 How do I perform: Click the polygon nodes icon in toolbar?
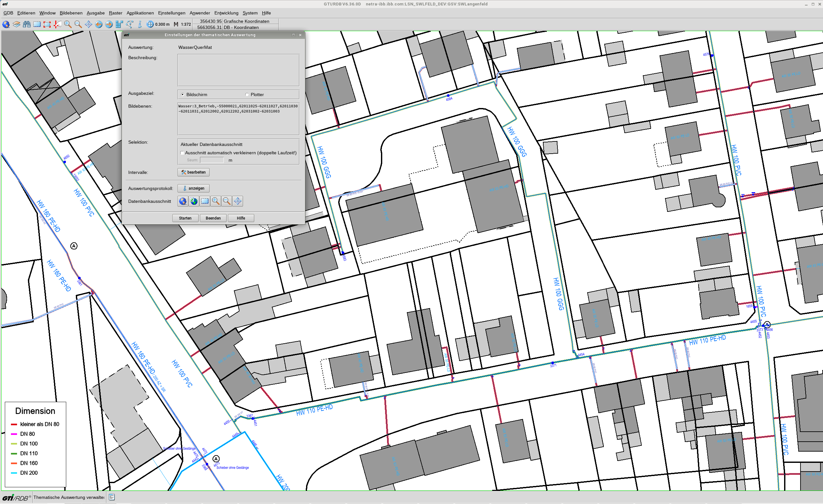coord(130,24)
